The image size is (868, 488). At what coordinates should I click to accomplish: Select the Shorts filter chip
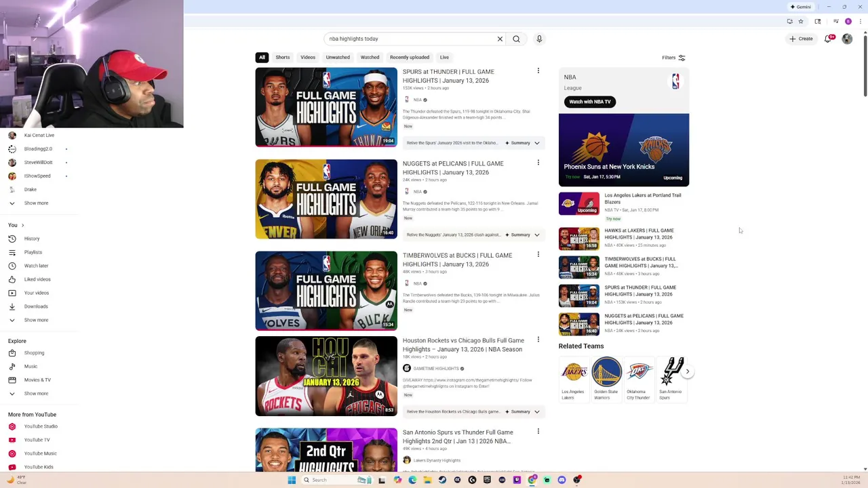click(283, 58)
